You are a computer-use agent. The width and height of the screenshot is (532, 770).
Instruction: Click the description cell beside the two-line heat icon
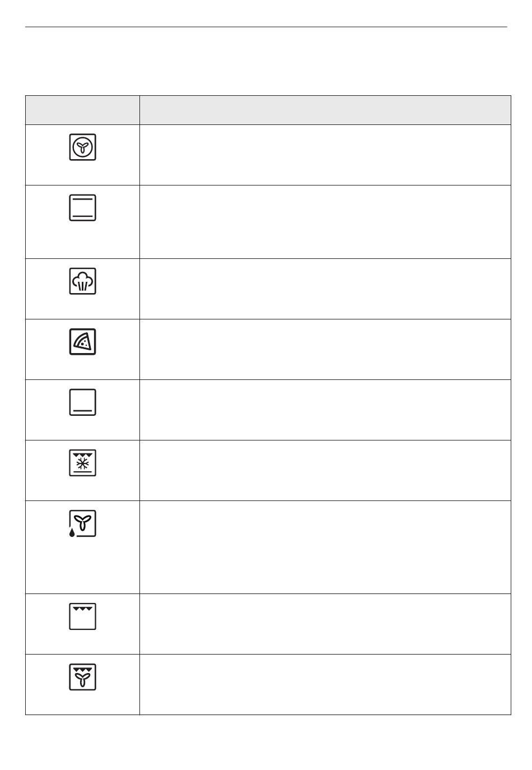coord(325,222)
